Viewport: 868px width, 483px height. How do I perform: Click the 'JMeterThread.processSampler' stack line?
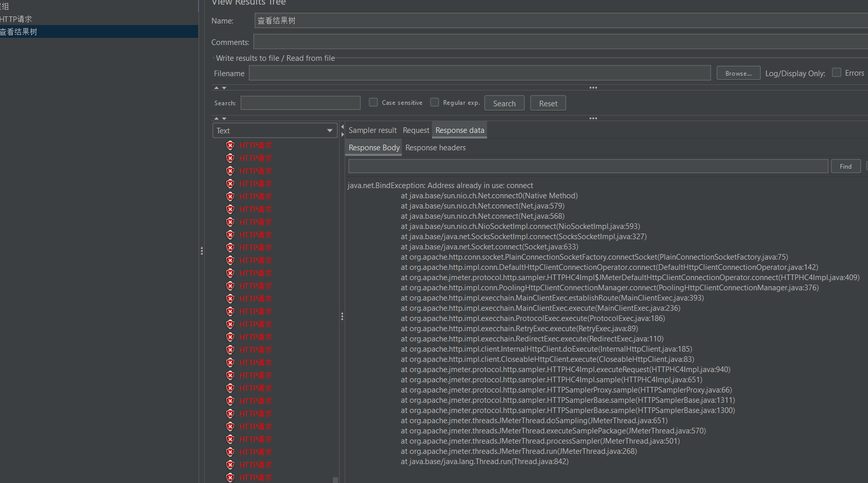tap(540, 441)
